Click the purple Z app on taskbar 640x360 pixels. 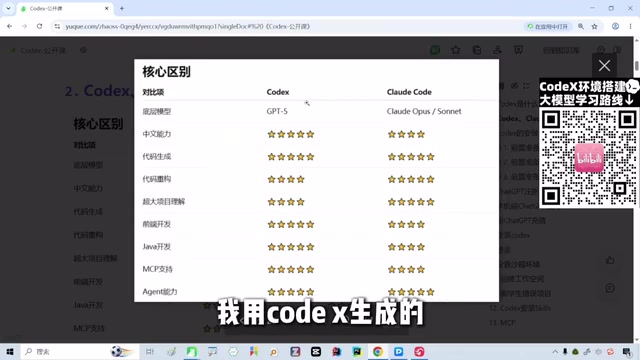295,351
